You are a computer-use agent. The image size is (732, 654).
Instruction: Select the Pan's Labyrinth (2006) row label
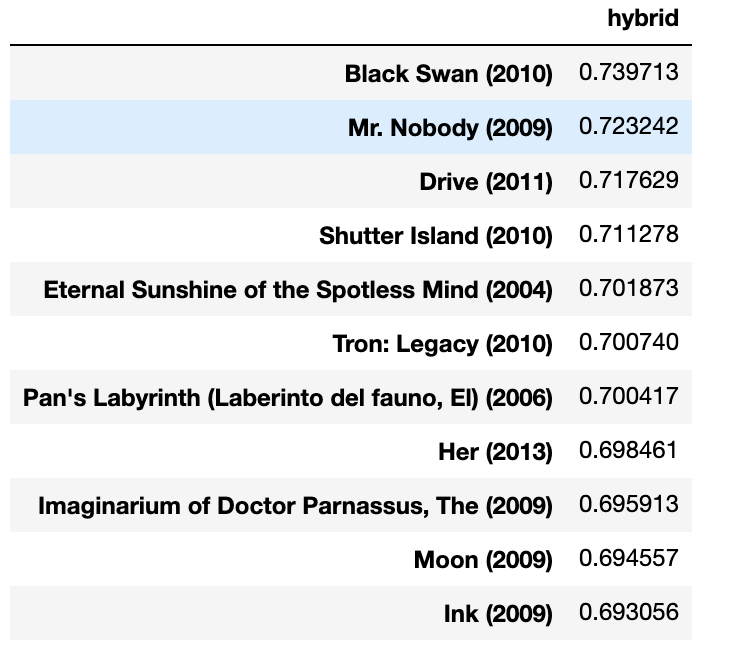287,397
